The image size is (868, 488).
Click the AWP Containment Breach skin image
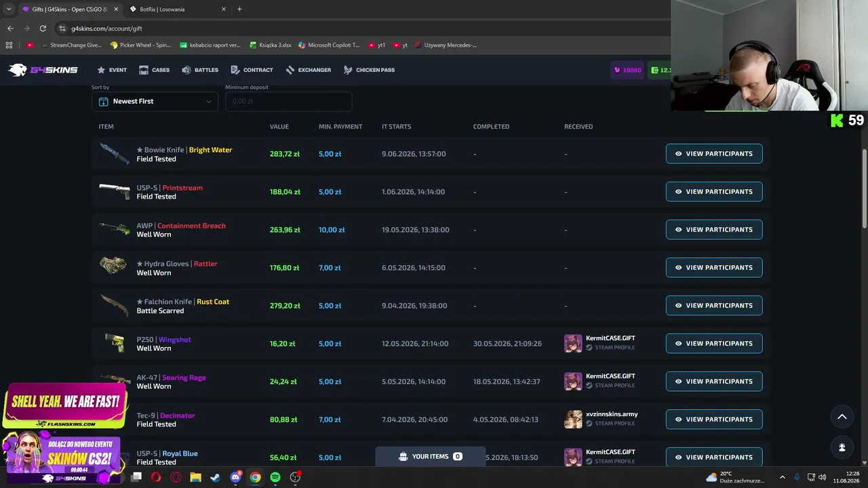(114, 228)
